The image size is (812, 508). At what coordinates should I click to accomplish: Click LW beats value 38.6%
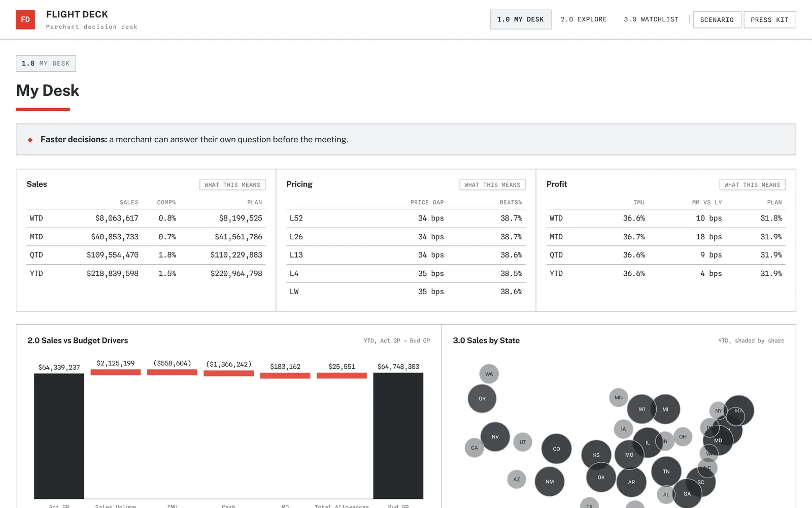(x=511, y=292)
